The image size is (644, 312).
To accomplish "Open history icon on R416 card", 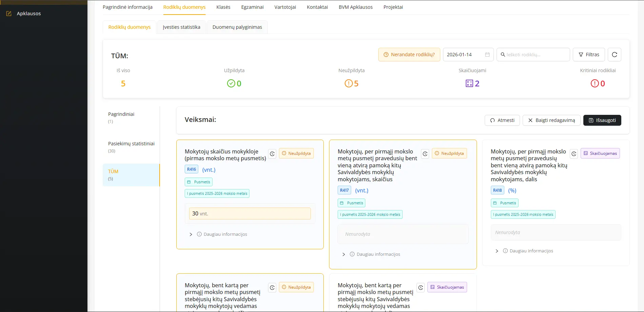I will click(272, 154).
